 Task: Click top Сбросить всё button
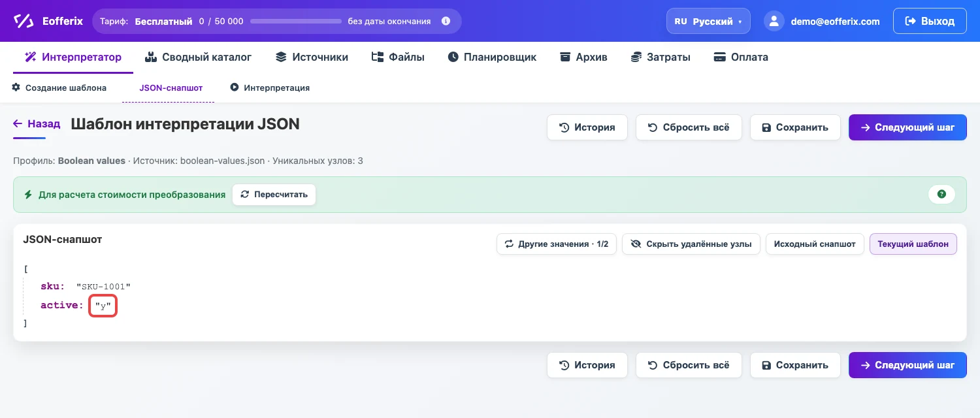coord(689,127)
